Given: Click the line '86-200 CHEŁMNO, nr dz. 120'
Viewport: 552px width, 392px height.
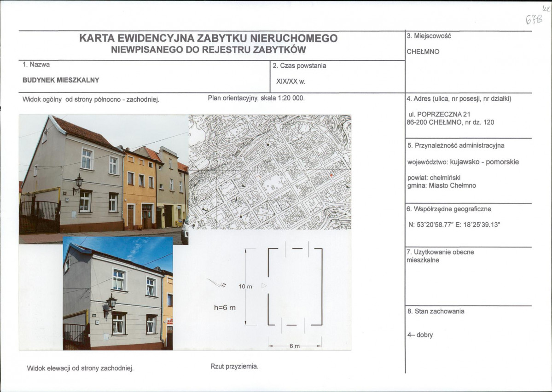Looking at the screenshot, I should 450,122.
